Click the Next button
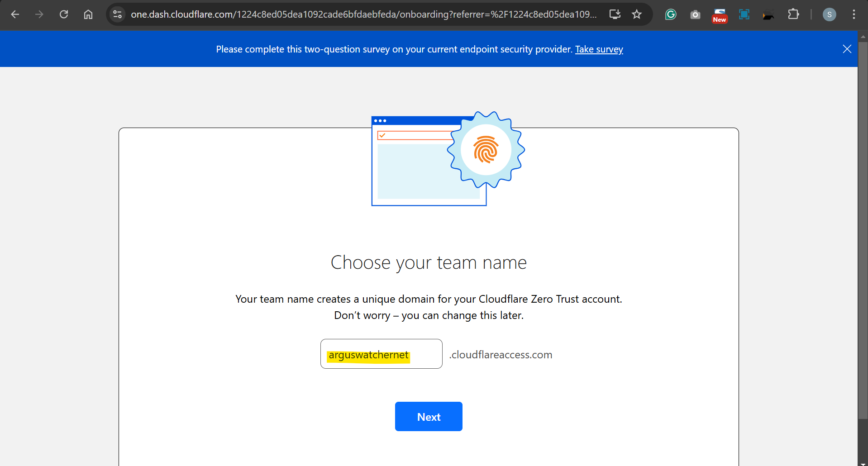Screen dimensions: 868x466 pos(429,417)
